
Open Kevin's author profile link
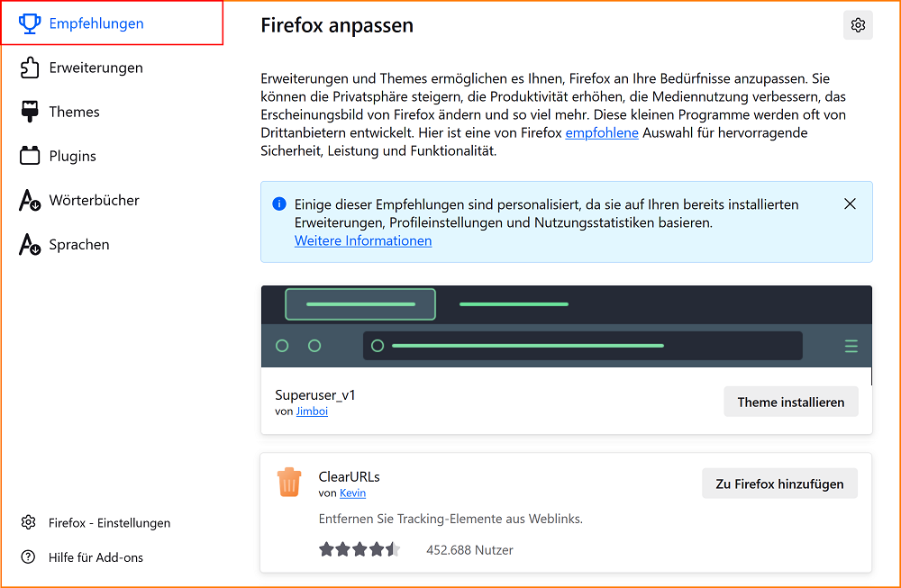tap(352, 493)
